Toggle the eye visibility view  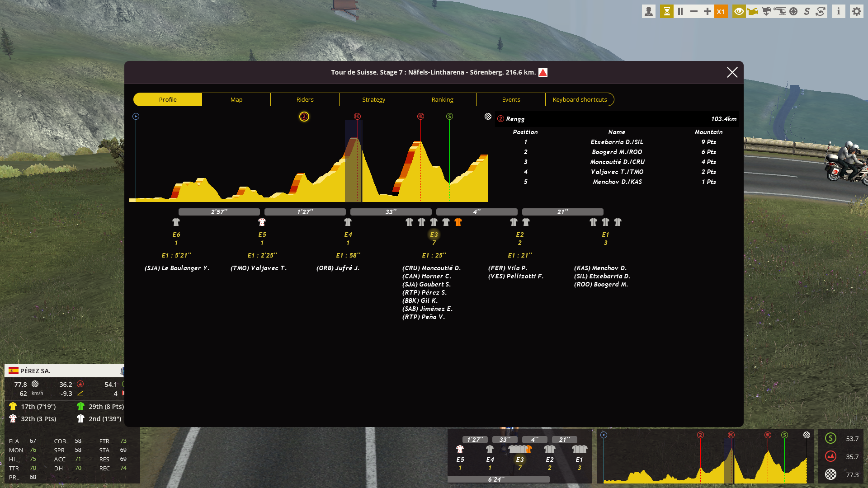coord(739,11)
